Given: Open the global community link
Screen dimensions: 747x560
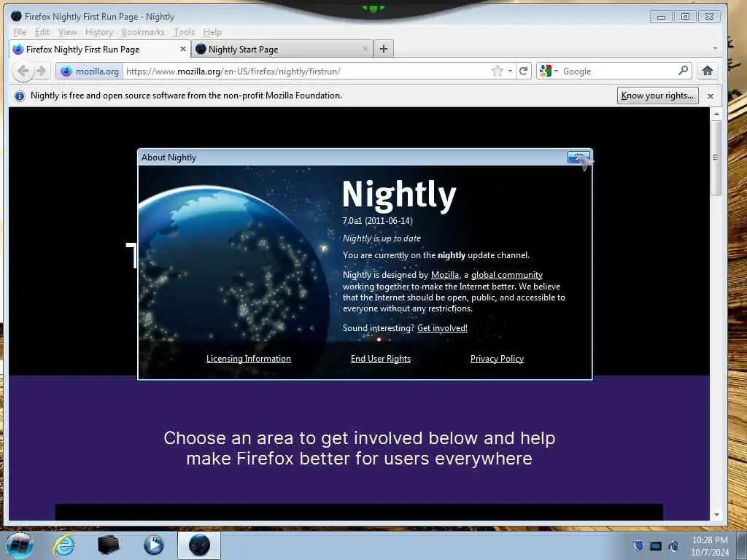Looking at the screenshot, I should (x=507, y=275).
